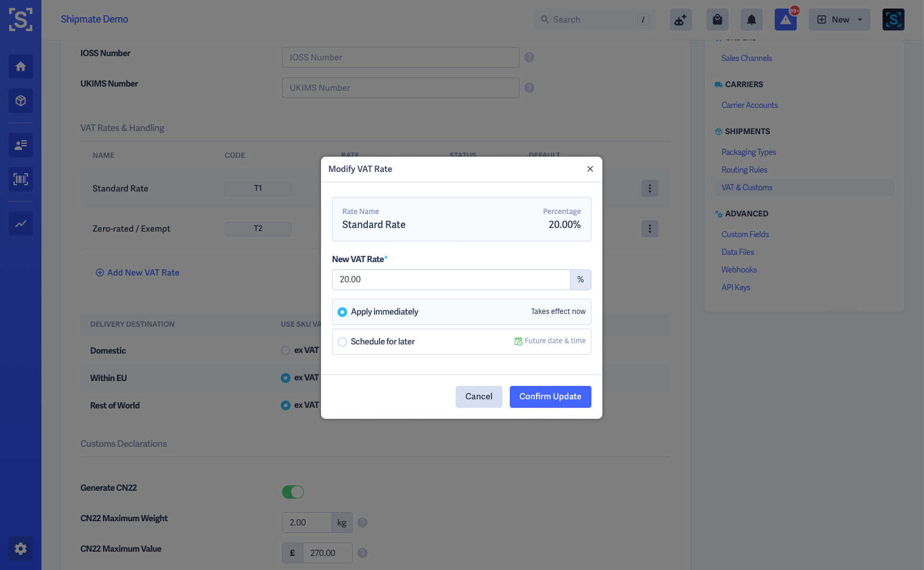This screenshot has height=570, width=924.
Task: Open the barcode scanner icon in the sidebar
Action: tap(21, 179)
